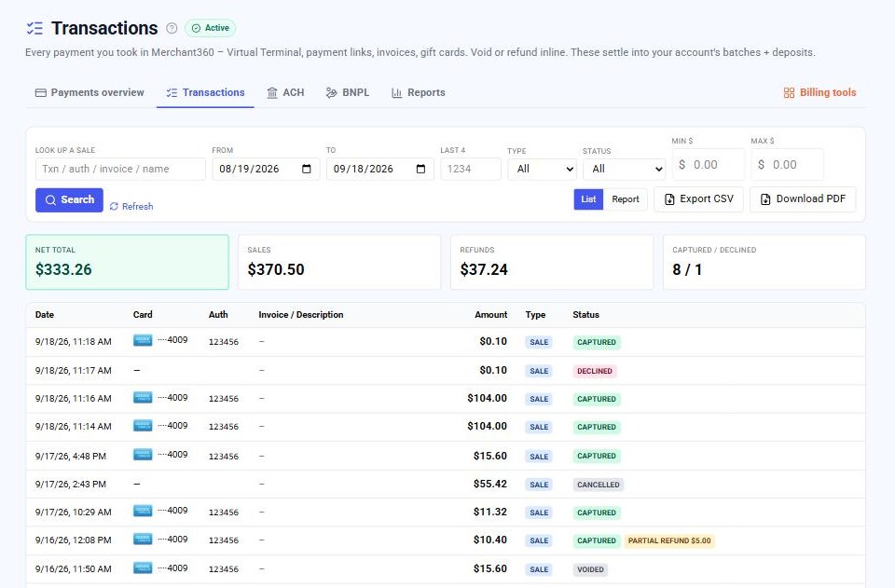Click the From date field 08/19/2026
Viewport: 895px width, 588px height.
coord(266,169)
